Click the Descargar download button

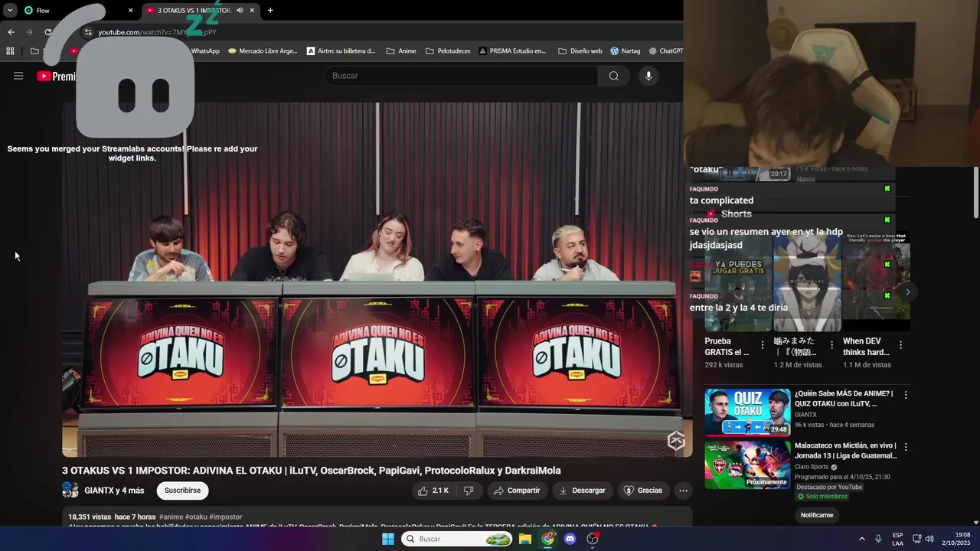click(582, 491)
